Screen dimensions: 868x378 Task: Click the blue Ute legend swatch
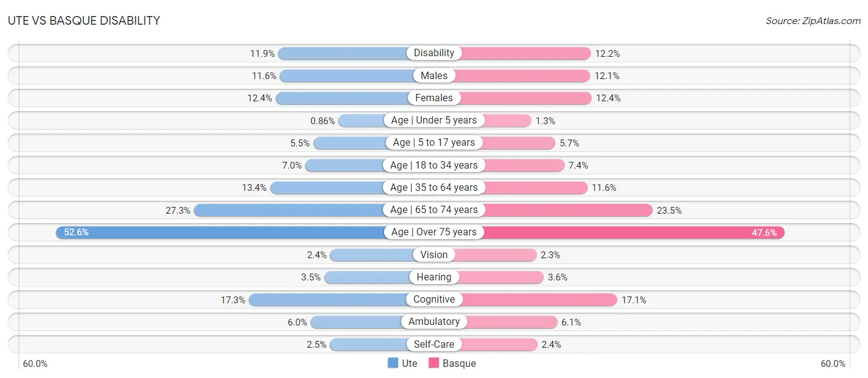point(393,363)
